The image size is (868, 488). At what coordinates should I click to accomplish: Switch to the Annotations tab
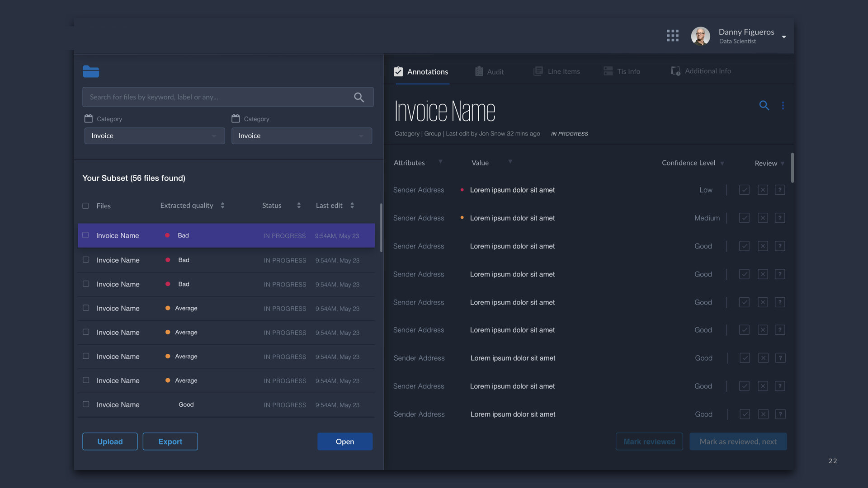(x=421, y=71)
